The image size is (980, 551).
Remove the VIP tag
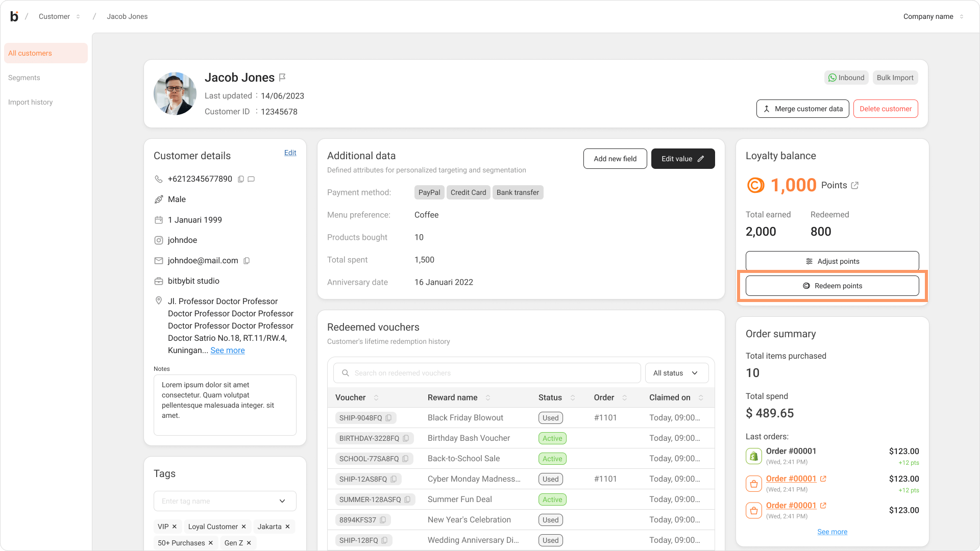point(175,527)
